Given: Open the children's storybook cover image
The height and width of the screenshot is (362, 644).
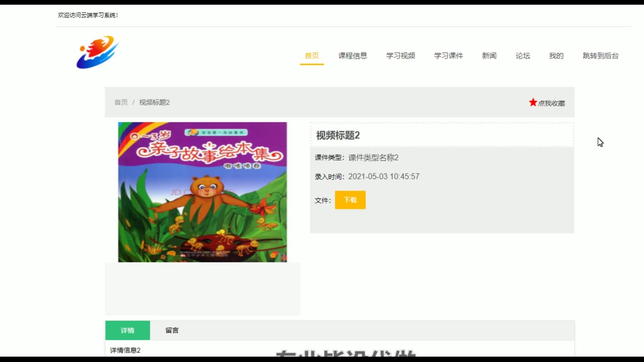Looking at the screenshot, I should [x=202, y=192].
